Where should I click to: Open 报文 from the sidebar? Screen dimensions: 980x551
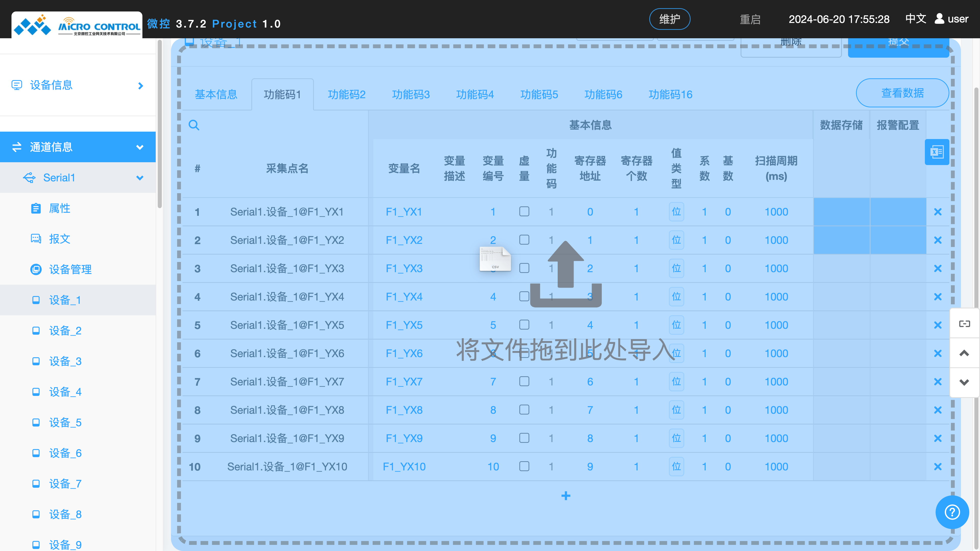tap(60, 239)
